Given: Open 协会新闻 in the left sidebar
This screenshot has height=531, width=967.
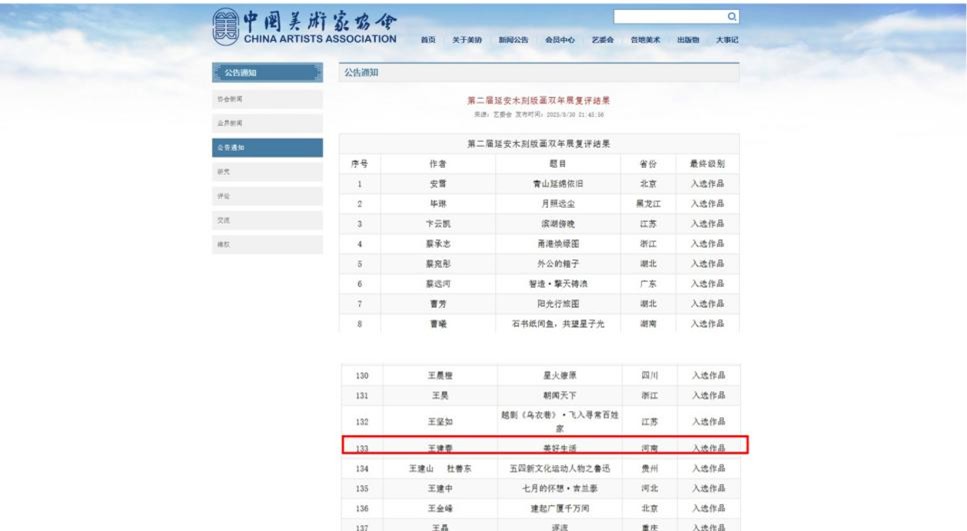Looking at the screenshot, I should (x=267, y=99).
